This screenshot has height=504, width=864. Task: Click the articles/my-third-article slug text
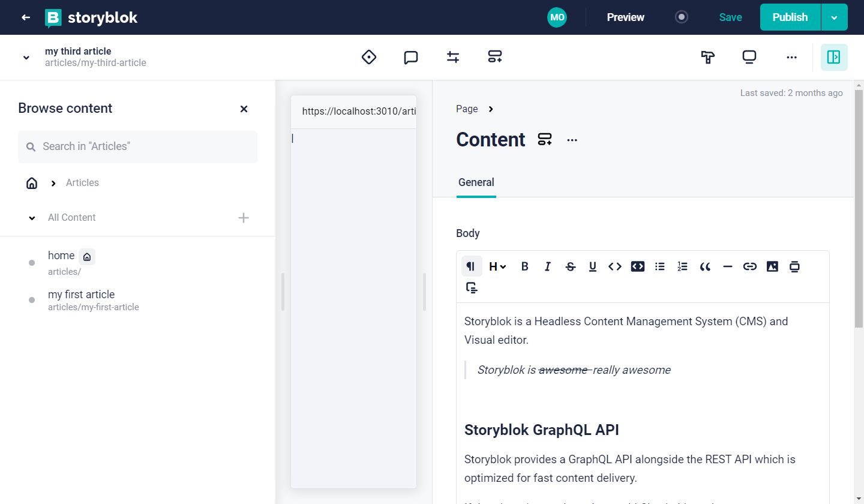coord(95,63)
